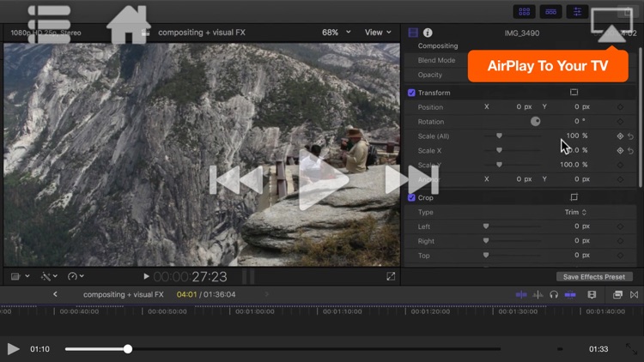Open the menu list overlay icon
The width and height of the screenshot is (644, 362).
[x=49, y=24]
